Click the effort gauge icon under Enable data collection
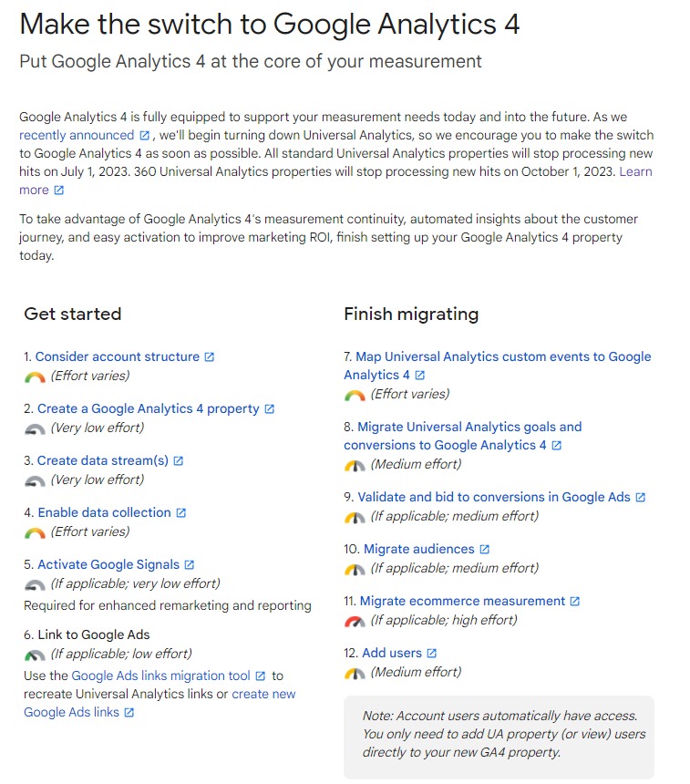The height and width of the screenshot is (784, 690). point(35,532)
